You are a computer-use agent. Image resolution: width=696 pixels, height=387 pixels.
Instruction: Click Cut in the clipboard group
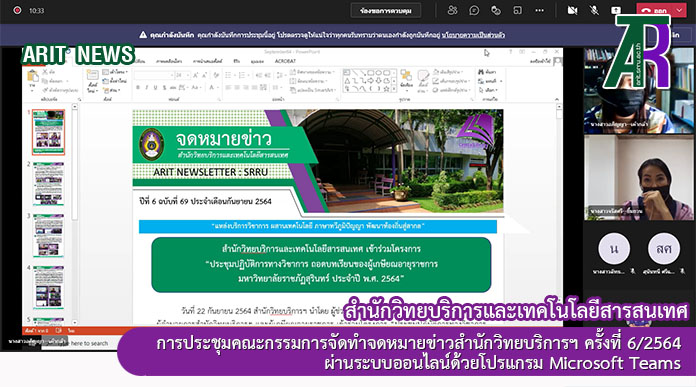49,71
